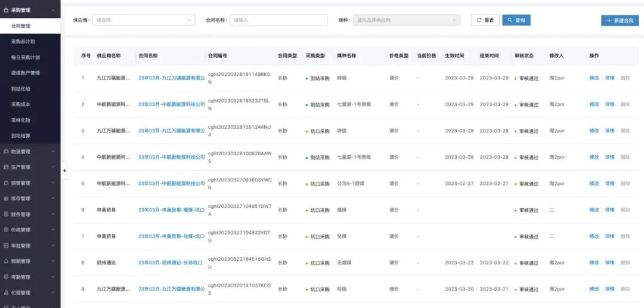Click 修改 in row 3
The image size is (644, 308).
(x=594, y=131)
